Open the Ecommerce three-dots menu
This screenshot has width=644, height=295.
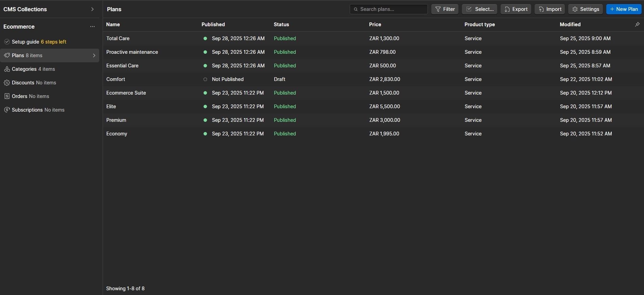pos(92,27)
